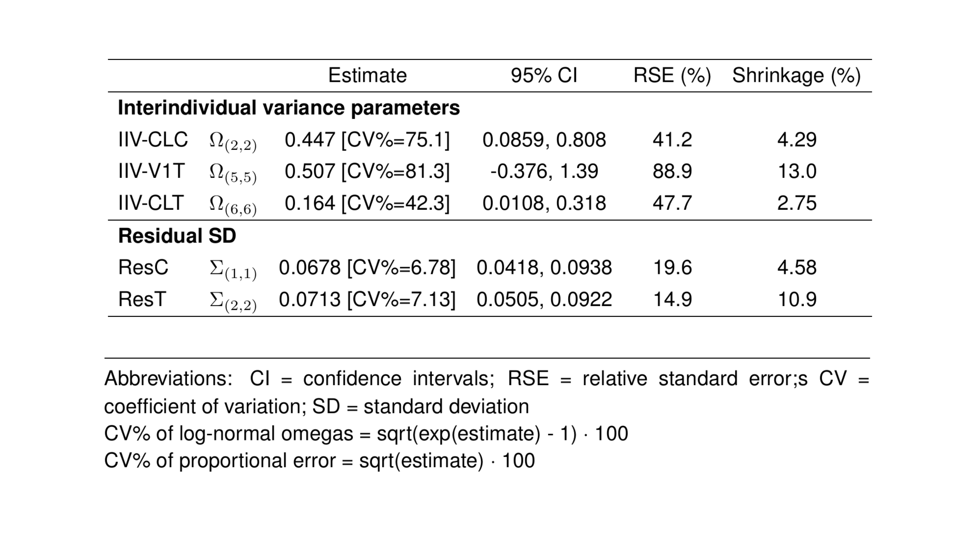This screenshot has width=980, height=535.
Task: Select the estimate 0.0713 [CV%=7.13]
Action: [x=367, y=299]
